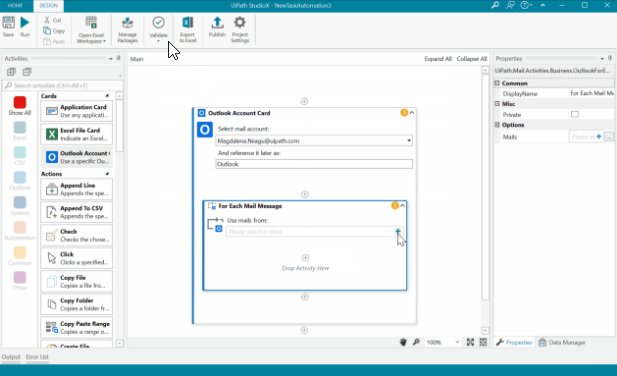Add activity at Drop Activity Here plus
The height and width of the screenshot is (376, 617).
tap(305, 258)
